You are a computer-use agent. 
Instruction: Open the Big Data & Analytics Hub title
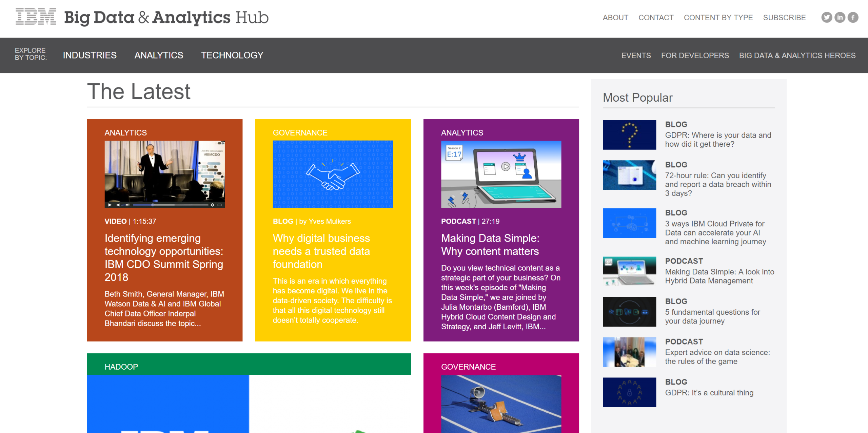pyautogui.click(x=166, y=17)
